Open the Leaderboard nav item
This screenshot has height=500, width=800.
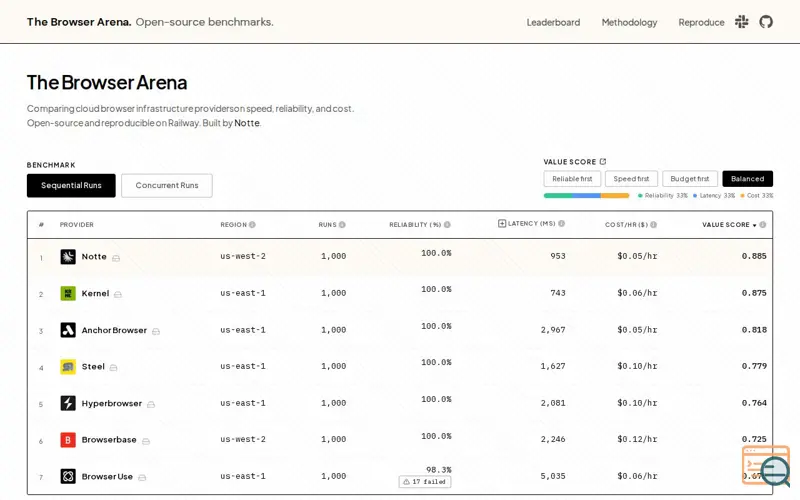(553, 22)
